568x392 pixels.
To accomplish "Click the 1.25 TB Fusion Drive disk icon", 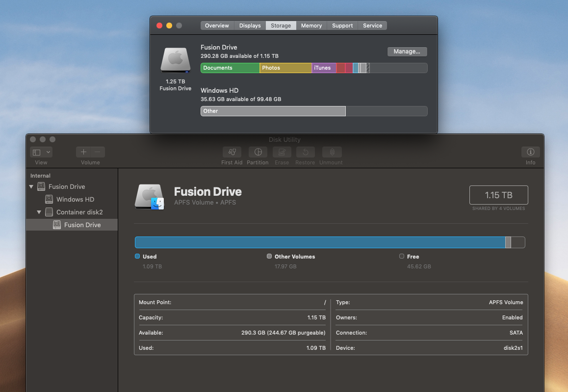I will tap(175, 60).
